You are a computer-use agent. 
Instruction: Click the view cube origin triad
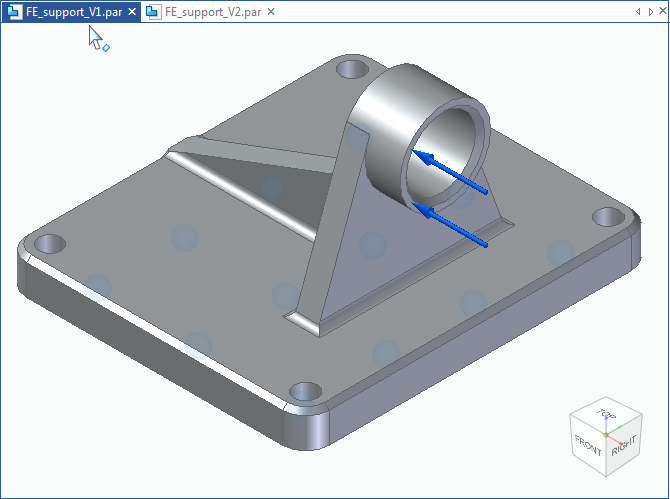(607, 436)
